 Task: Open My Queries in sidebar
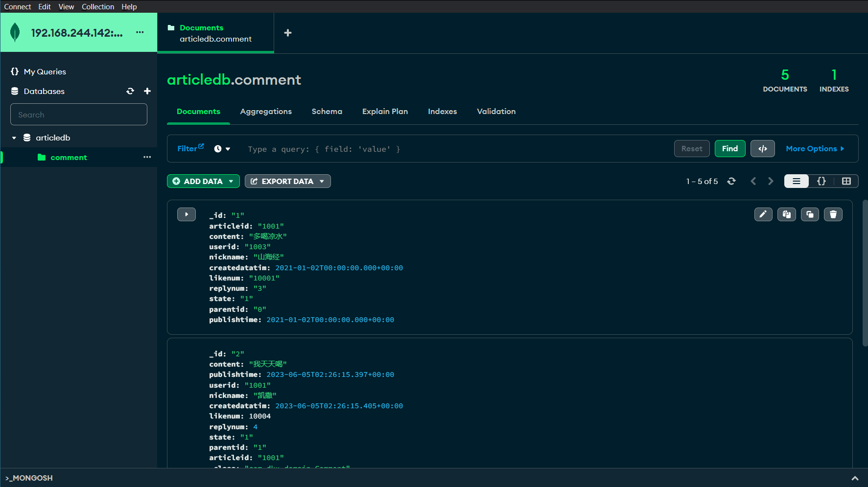tap(45, 71)
